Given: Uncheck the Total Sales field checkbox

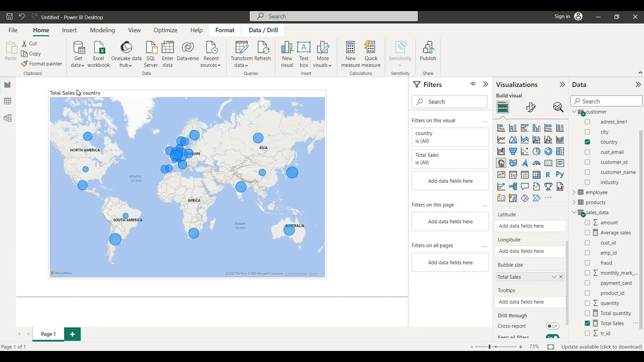Looking at the screenshot, I should [587, 323].
